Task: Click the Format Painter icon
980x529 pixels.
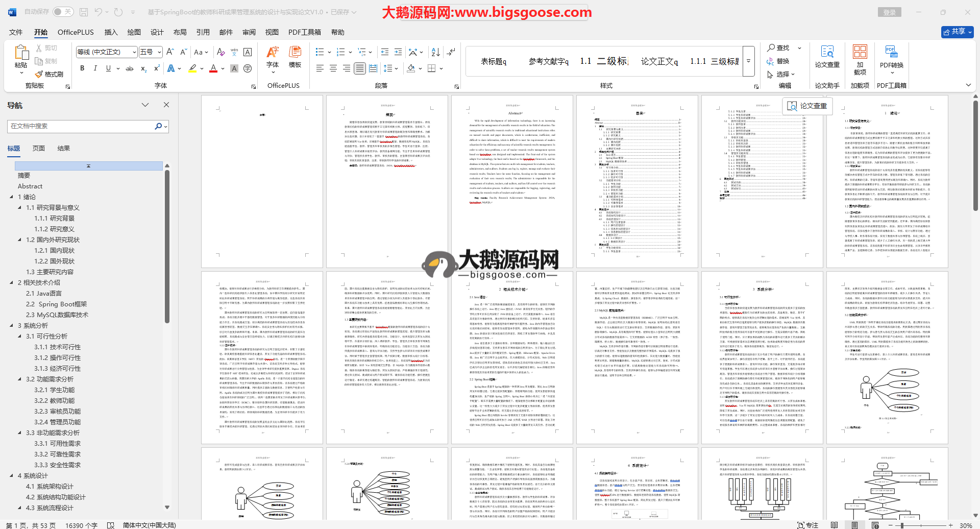Action: click(x=50, y=75)
